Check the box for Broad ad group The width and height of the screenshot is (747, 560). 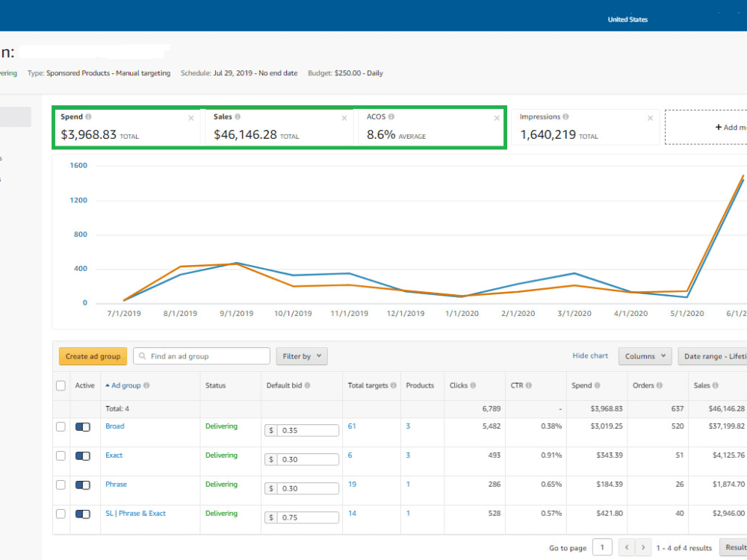coord(61,426)
